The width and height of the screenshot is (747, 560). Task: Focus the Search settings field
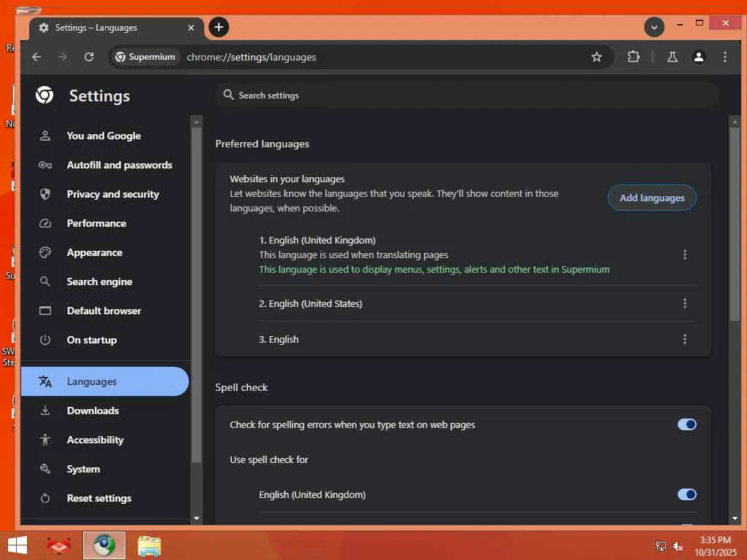tap(466, 96)
